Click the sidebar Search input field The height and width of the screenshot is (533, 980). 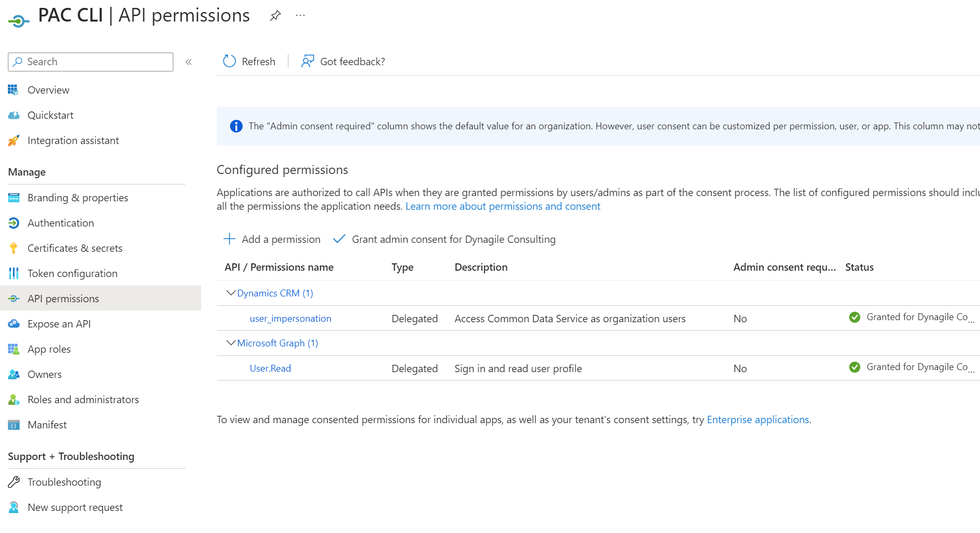pyautogui.click(x=90, y=62)
